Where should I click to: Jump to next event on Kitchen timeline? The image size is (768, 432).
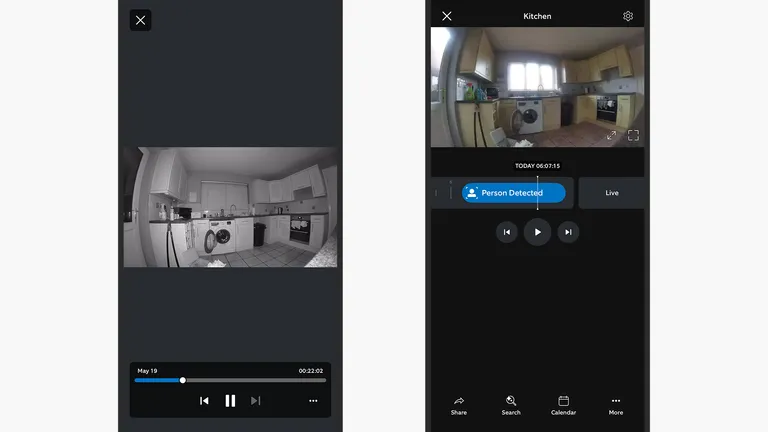tap(568, 232)
